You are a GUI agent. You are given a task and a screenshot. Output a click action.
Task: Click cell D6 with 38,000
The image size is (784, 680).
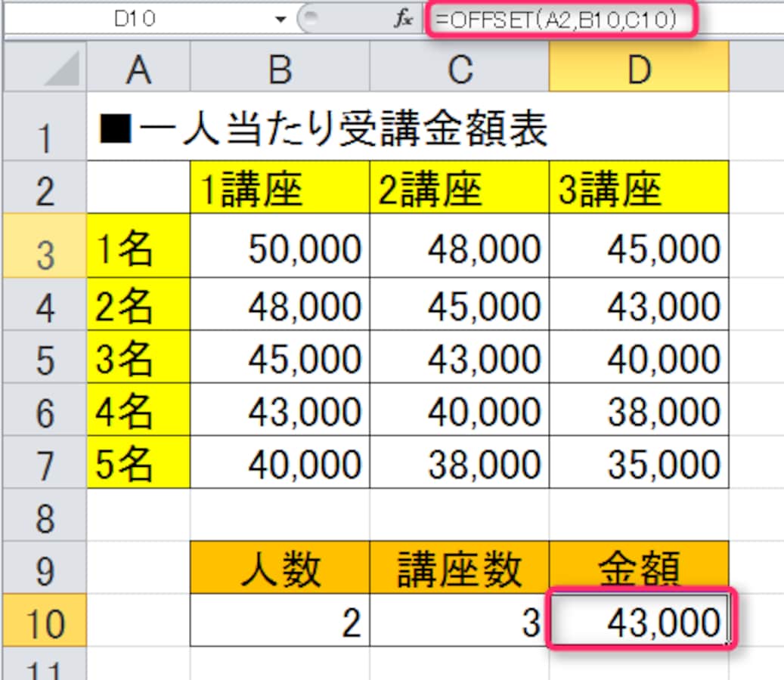pyautogui.click(x=639, y=410)
